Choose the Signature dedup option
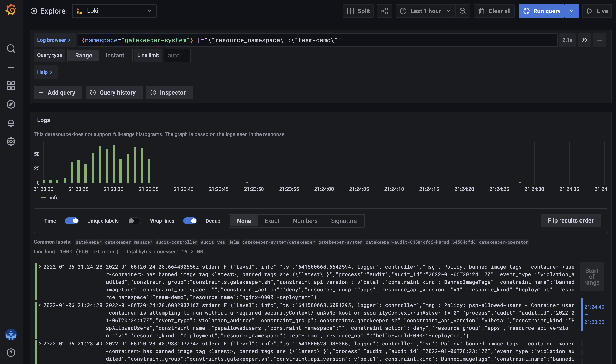616x364 pixels. click(x=343, y=221)
